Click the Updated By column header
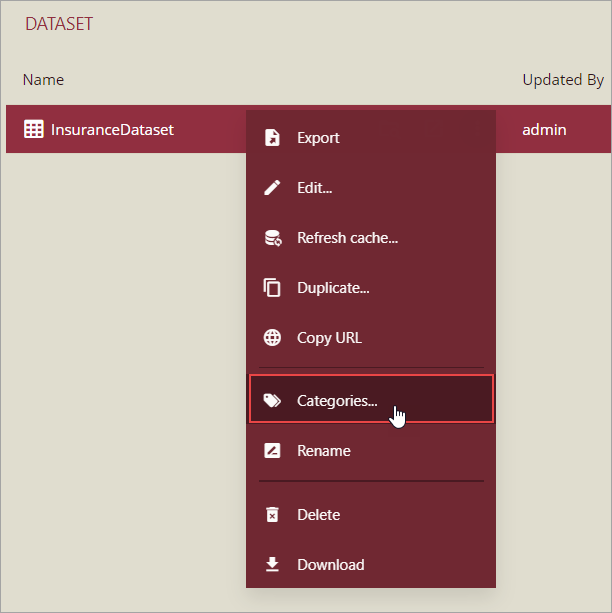This screenshot has height=613, width=612. click(x=563, y=80)
